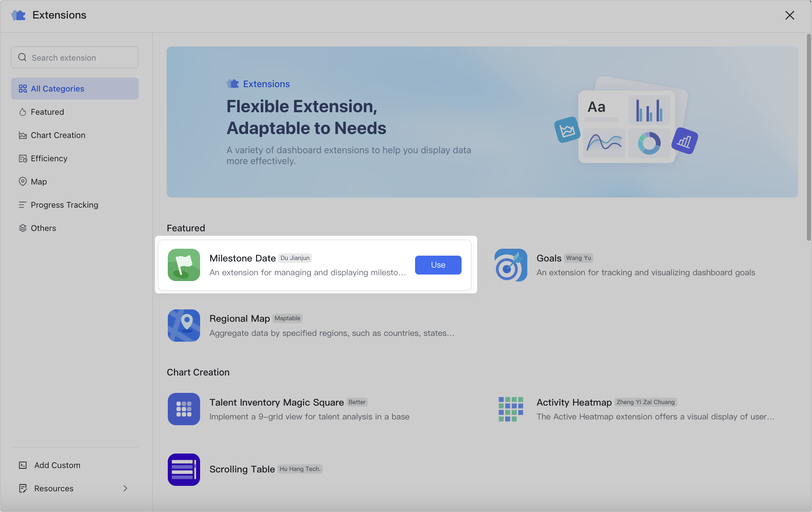Click the Goals target icon
Image resolution: width=812 pixels, height=512 pixels.
coord(511,265)
